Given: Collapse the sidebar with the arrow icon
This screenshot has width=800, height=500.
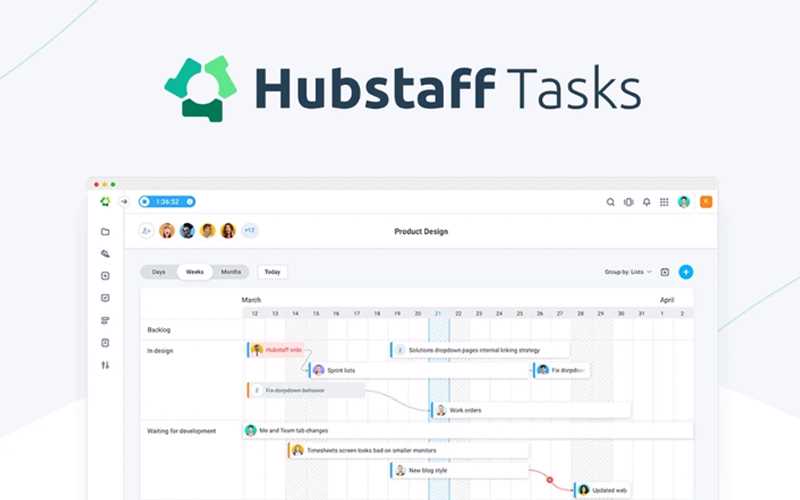Looking at the screenshot, I should pos(124,202).
